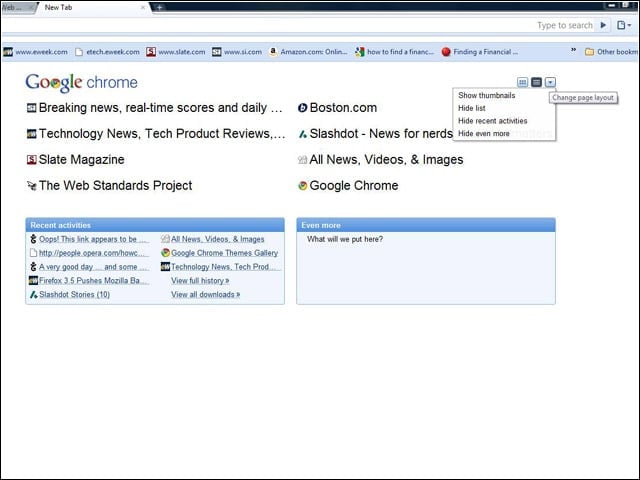Open www.slate.com bookmark

pos(176,52)
